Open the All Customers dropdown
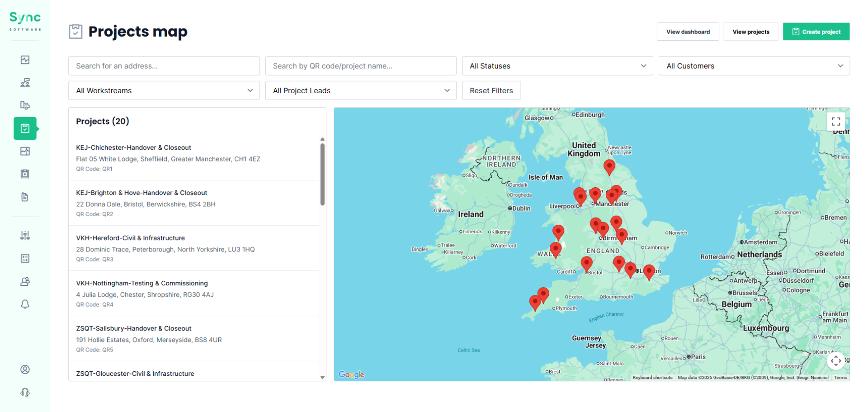The width and height of the screenshot is (868, 412). click(x=754, y=66)
